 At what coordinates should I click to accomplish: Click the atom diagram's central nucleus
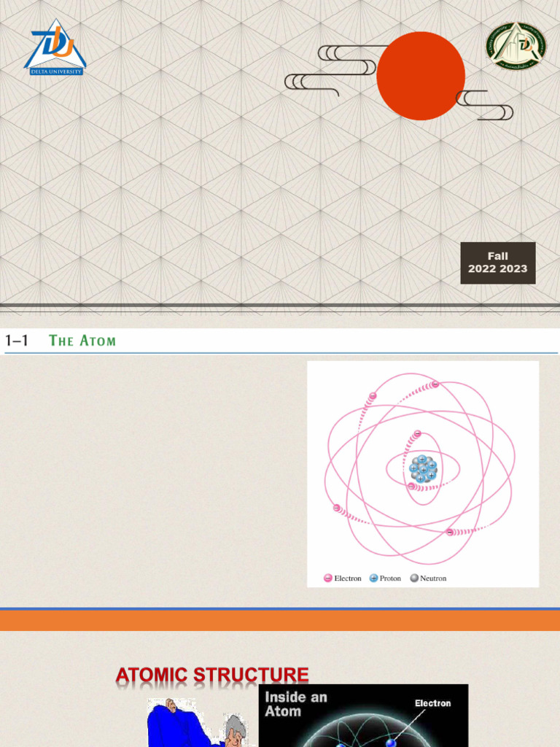(x=423, y=469)
